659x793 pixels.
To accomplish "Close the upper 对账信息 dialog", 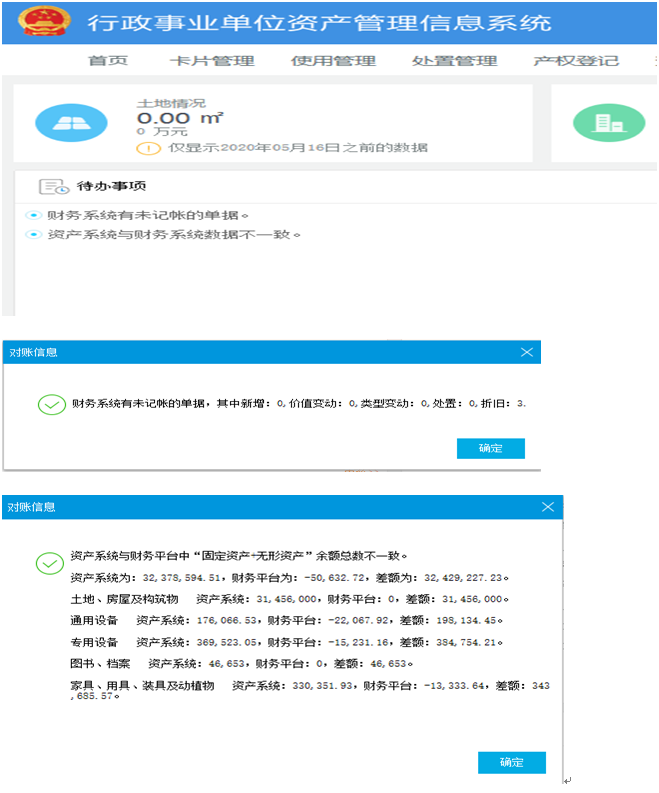I will (527, 352).
